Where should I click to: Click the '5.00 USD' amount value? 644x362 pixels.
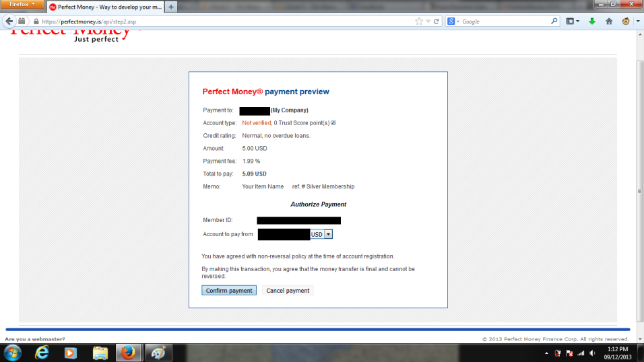coord(255,148)
